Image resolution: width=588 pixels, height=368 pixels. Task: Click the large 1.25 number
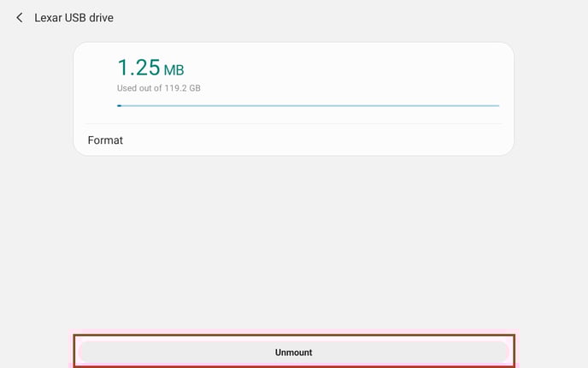point(137,67)
